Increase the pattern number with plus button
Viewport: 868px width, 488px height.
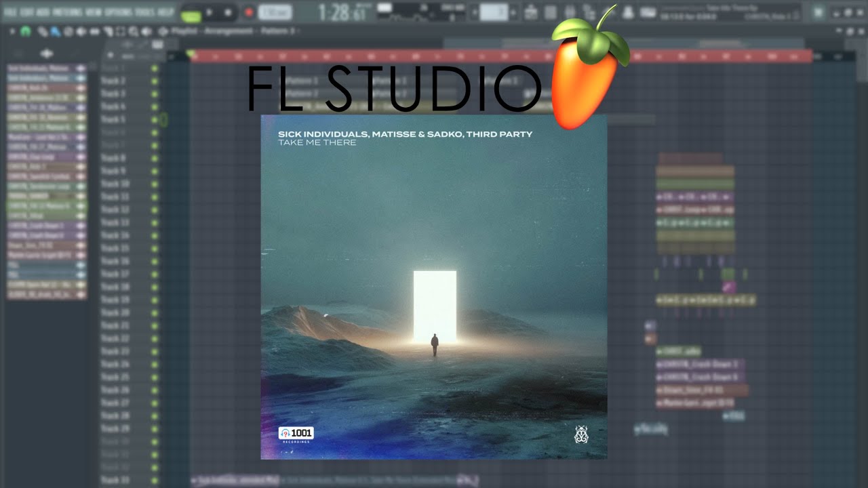[x=513, y=12]
